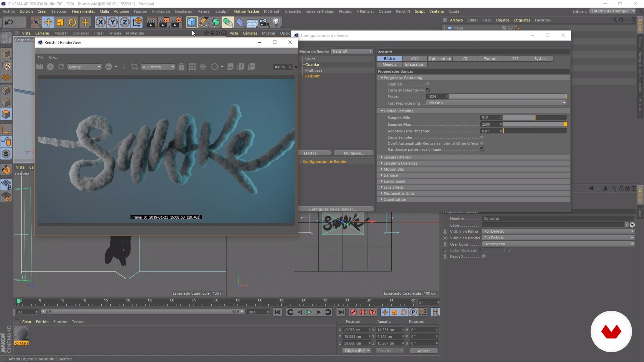This screenshot has height=362, width=644.
Task: Enable the Show Samples checkbox
Action: (482, 137)
